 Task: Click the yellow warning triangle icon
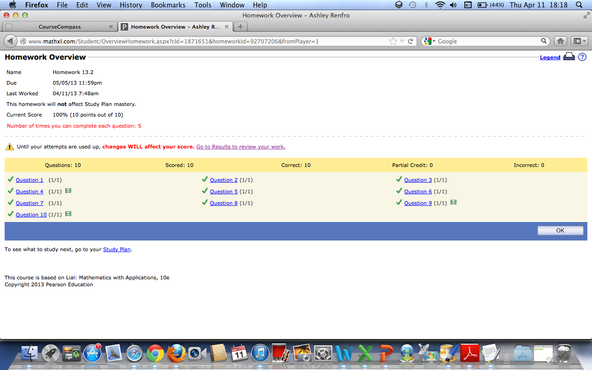pos(9,147)
